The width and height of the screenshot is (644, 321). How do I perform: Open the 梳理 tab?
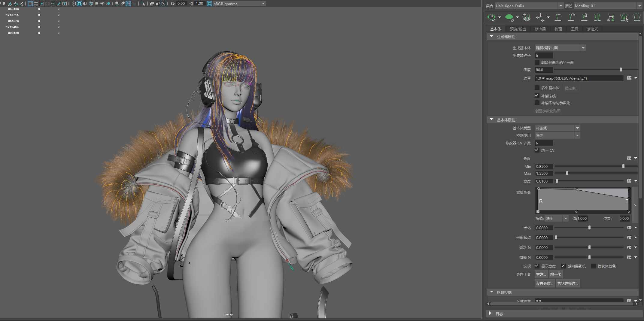[558, 29]
